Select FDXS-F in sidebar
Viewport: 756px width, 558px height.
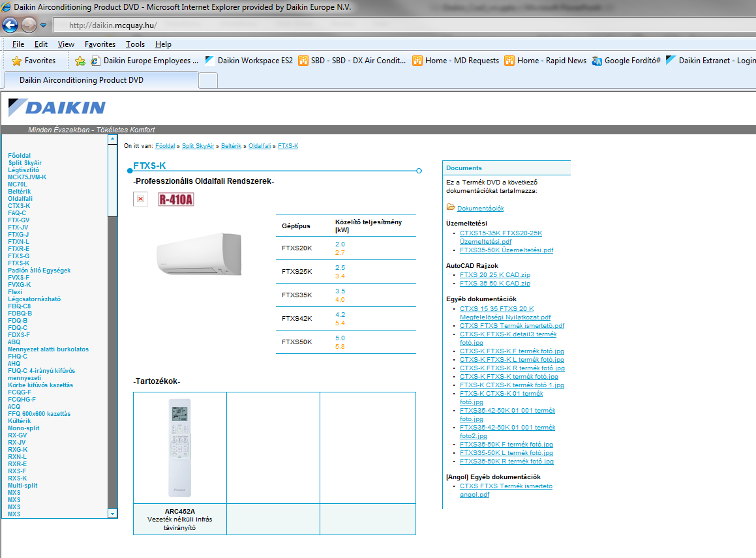coord(19,335)
